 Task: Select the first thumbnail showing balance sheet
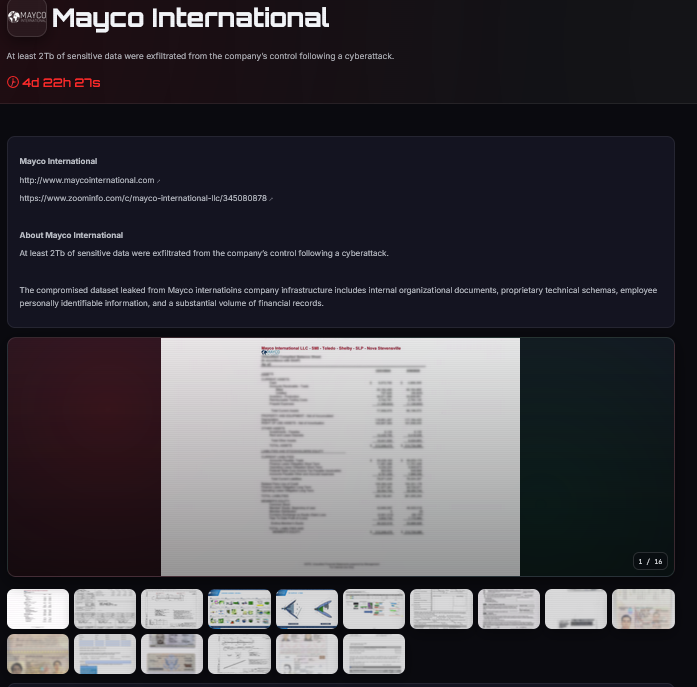pyautogui.click(x=38, y=609)
